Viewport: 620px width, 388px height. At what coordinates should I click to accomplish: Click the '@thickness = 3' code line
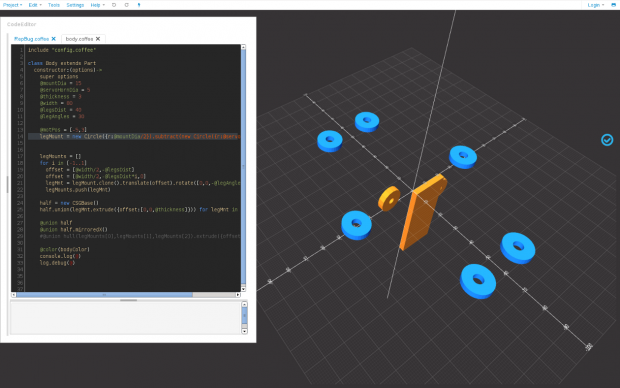click(x=60, y=97)
